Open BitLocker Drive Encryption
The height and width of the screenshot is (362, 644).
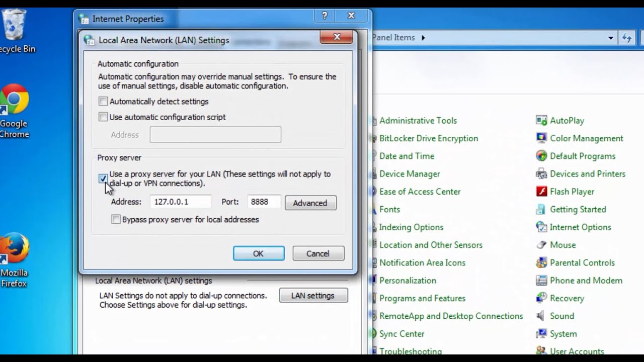click(x=429, y=138)
